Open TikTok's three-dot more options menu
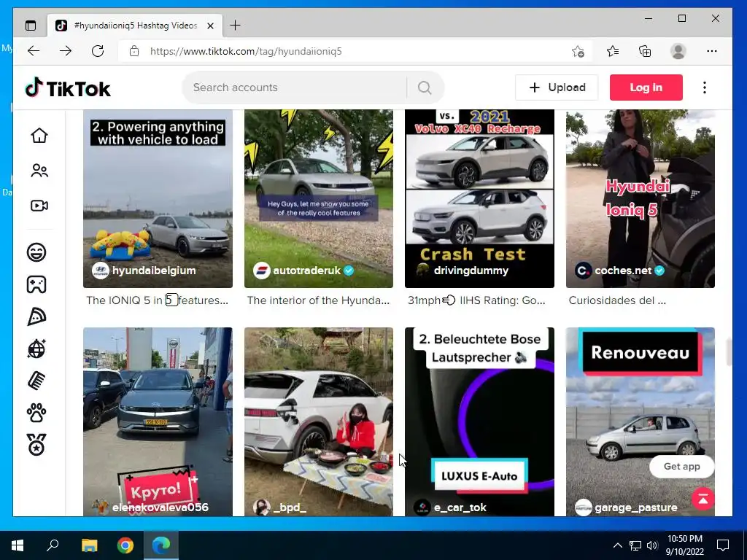Image resolution: width=747 pixels, height=560 pixels. point(705,87)
